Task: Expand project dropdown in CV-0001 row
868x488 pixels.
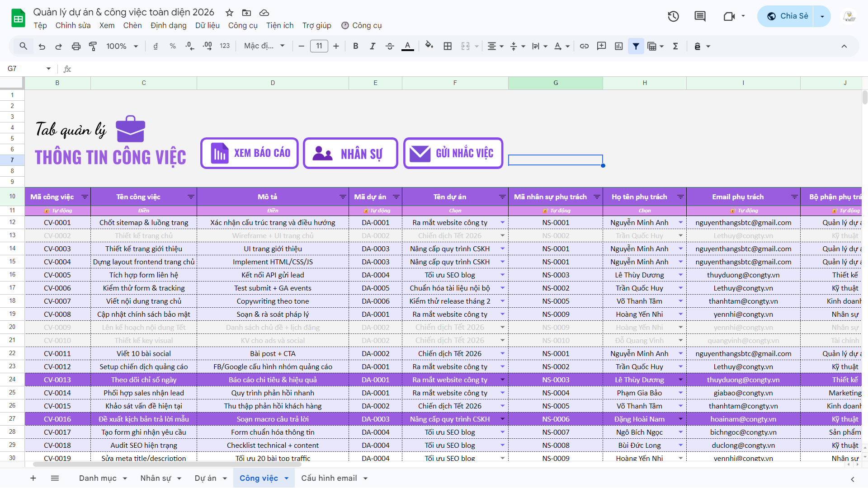Action: pos(502,223)
